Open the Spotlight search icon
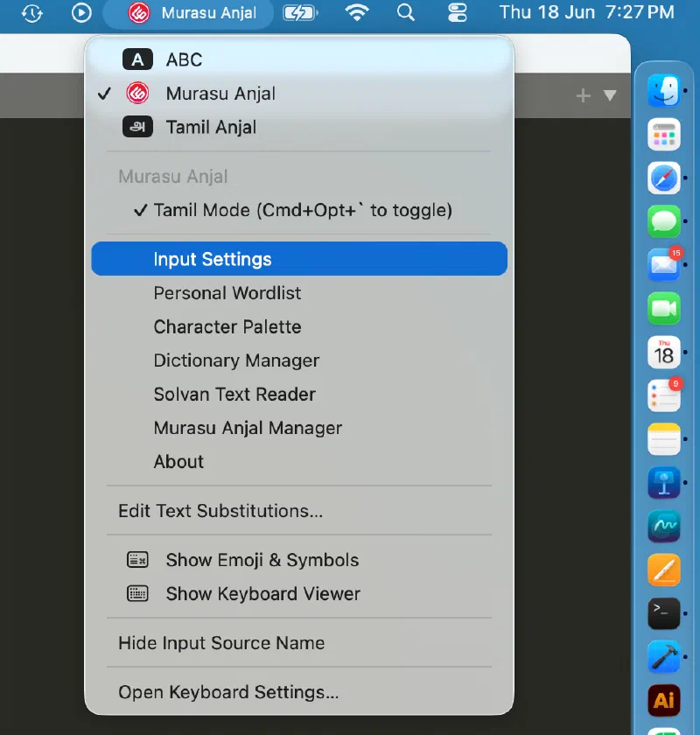The image size is (700, 735). coord(405,12)
